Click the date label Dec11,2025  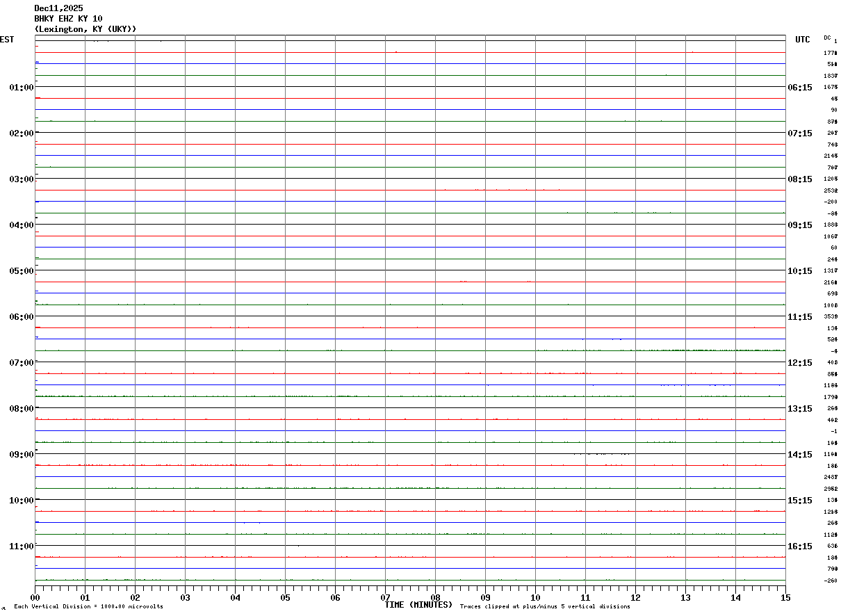point(58,8)
